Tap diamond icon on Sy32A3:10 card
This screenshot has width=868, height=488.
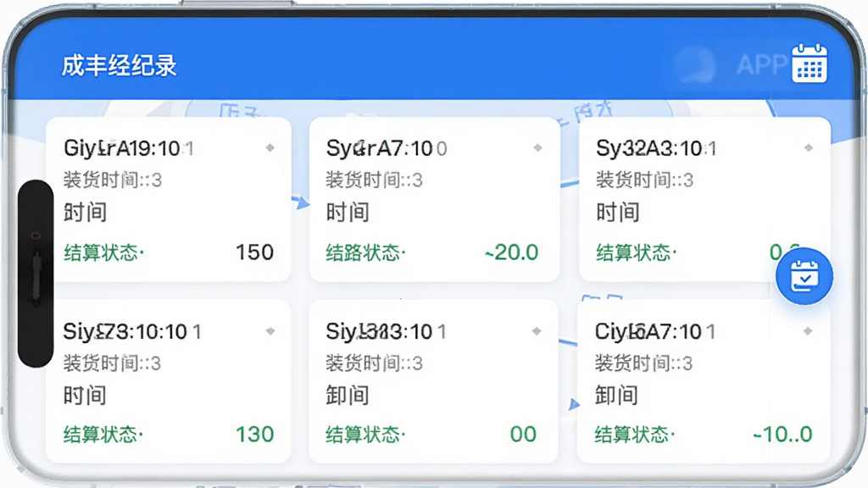coord(808,147)
